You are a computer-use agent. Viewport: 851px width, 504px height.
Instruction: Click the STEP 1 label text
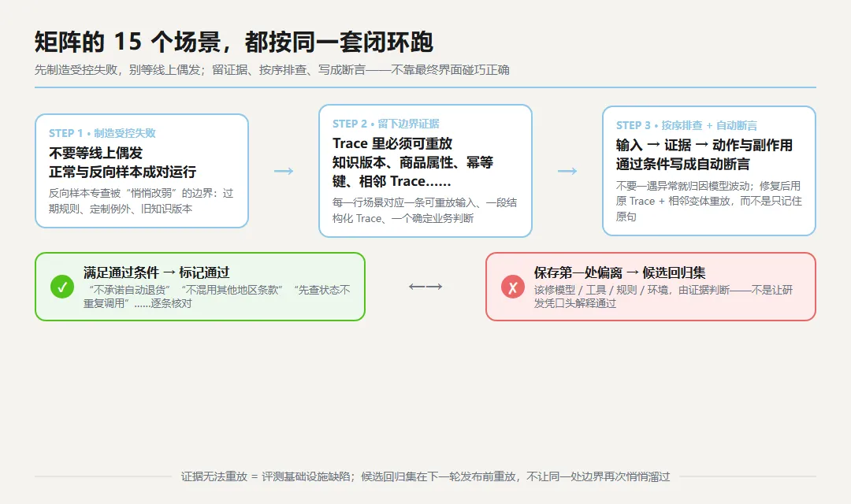(102, 133)
